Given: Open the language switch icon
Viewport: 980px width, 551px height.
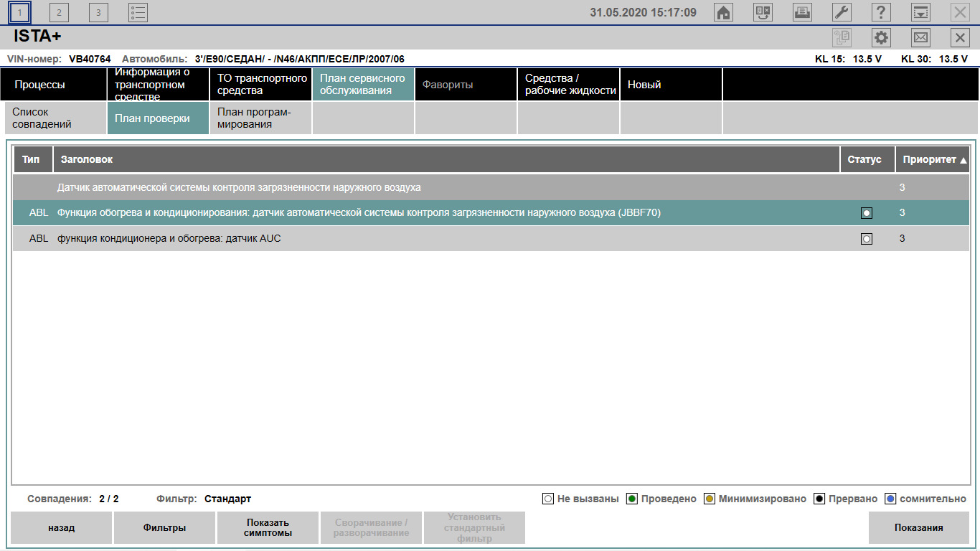Looking at the screenshot, I should [763, 12].
